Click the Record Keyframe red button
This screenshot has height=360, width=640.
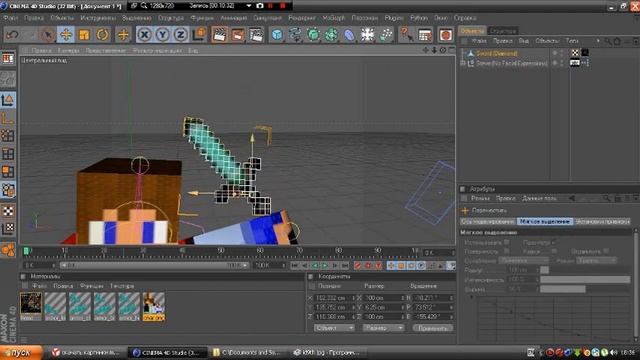358,266
